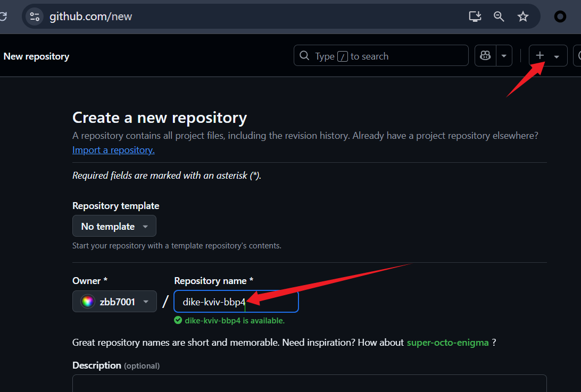Reload the page with the refresh icon
Viewport: 581px width, 392px height.
[3, 16]
